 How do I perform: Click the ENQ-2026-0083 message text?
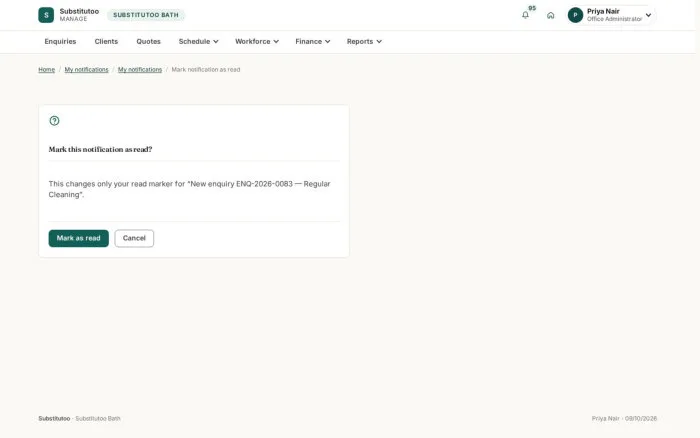tap(189, 189)
